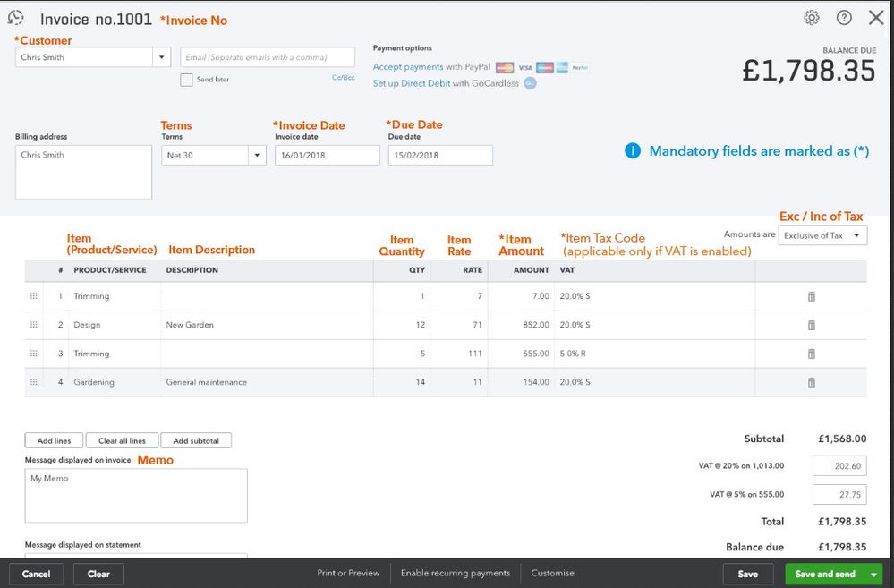
Task: Open the settings gear icon
Action: click(812, 18)
